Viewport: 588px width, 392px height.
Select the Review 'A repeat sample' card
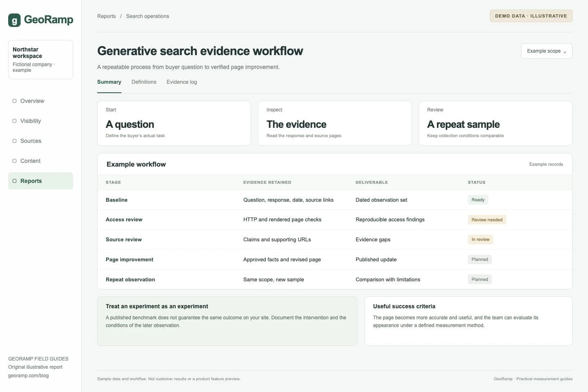[495, 123]
